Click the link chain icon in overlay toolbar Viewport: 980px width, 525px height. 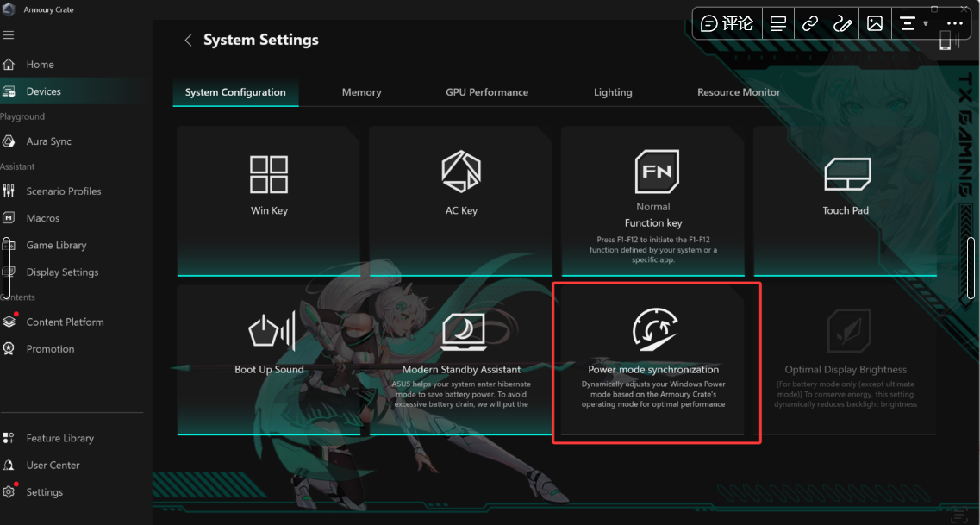(810, 24)
